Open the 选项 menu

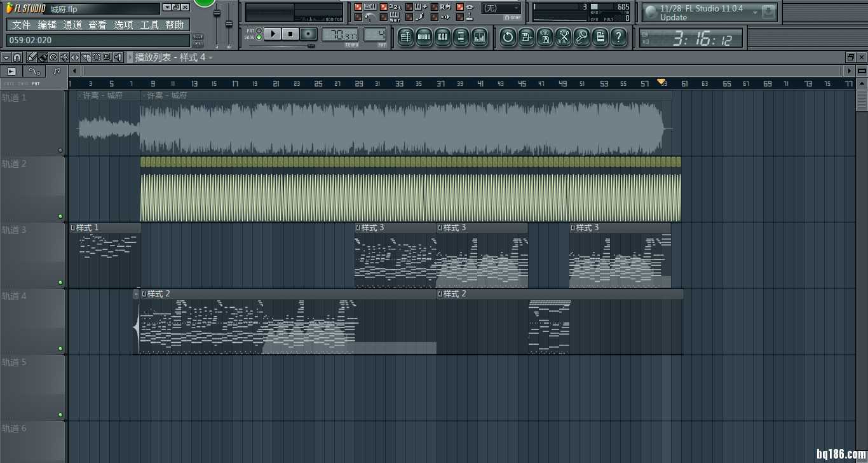click(x=123, y=25)
